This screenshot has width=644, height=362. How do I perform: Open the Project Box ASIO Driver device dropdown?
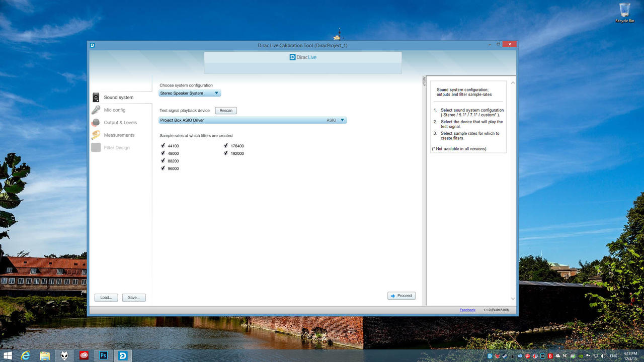pos(253,120)
